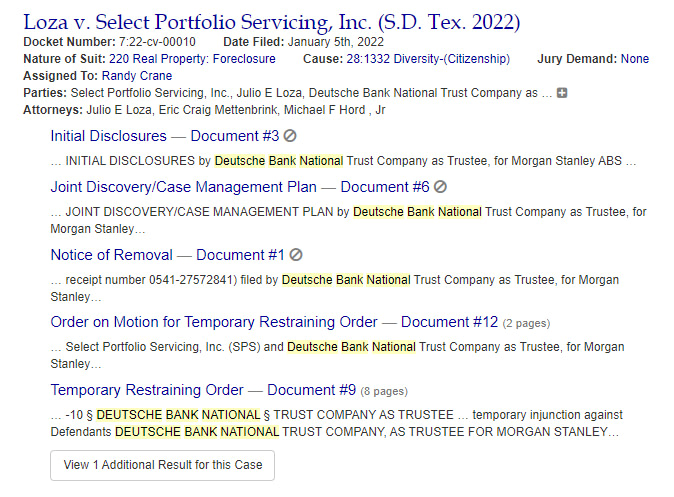The height and width of the screenshot is (497, 674).
Task: Open Loza v. Select Portfolio Servicing case title
Action: (272, 22)
